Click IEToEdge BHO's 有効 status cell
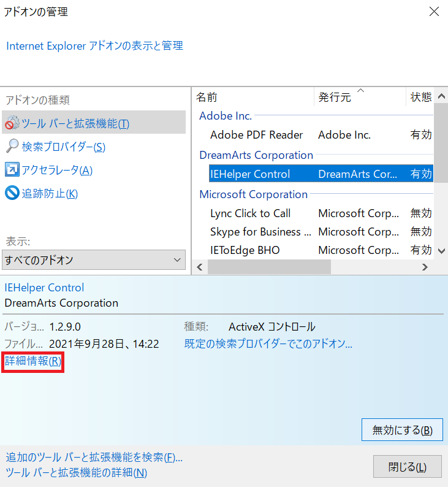 pyautogui.click(x=421, y=250)
